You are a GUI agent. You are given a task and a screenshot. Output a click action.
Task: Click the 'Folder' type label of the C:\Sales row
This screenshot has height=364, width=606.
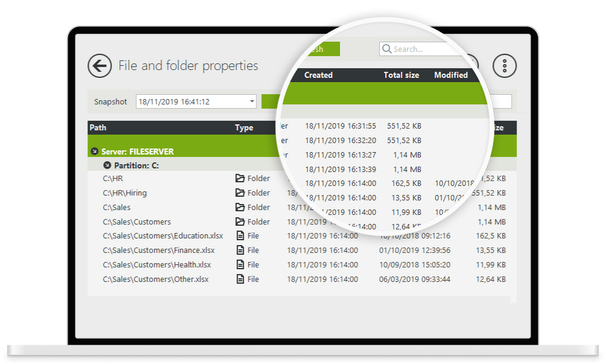pos(258,207)
